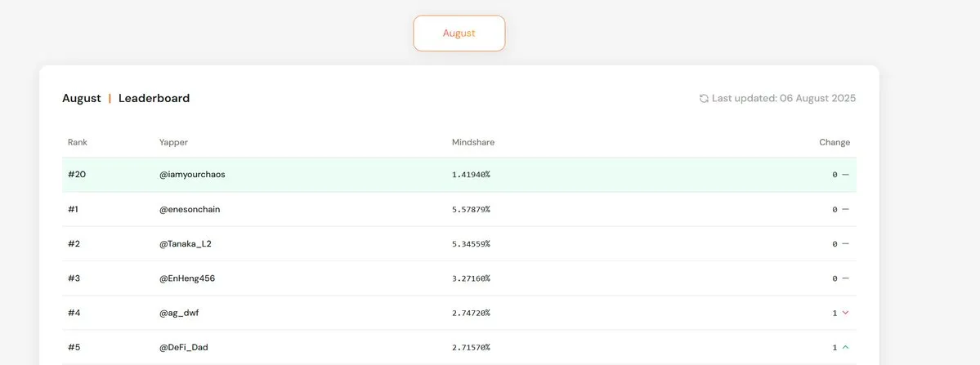Click the #1 rank cell

73,210
